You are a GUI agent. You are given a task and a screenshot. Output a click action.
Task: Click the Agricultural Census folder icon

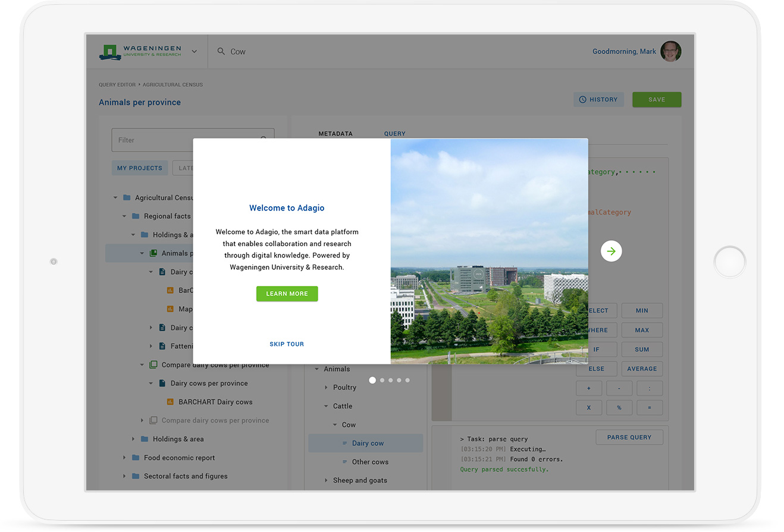tap(127, 198)
